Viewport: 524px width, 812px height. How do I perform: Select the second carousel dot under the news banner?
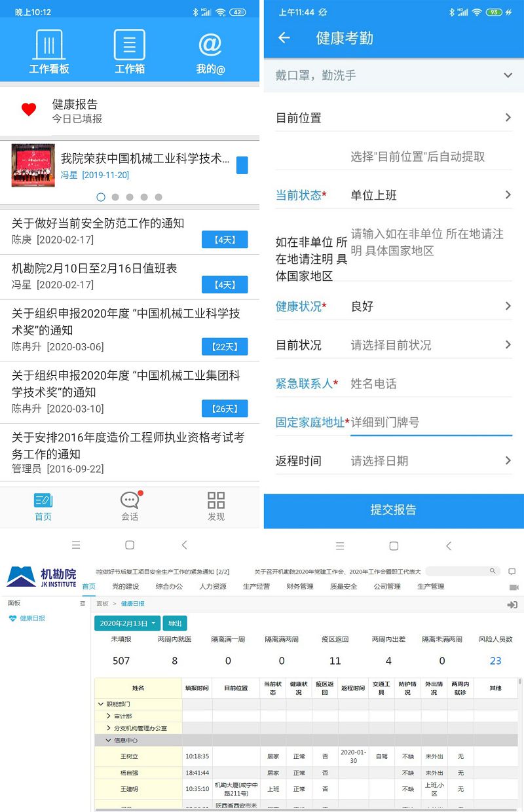tap(115, 197)
